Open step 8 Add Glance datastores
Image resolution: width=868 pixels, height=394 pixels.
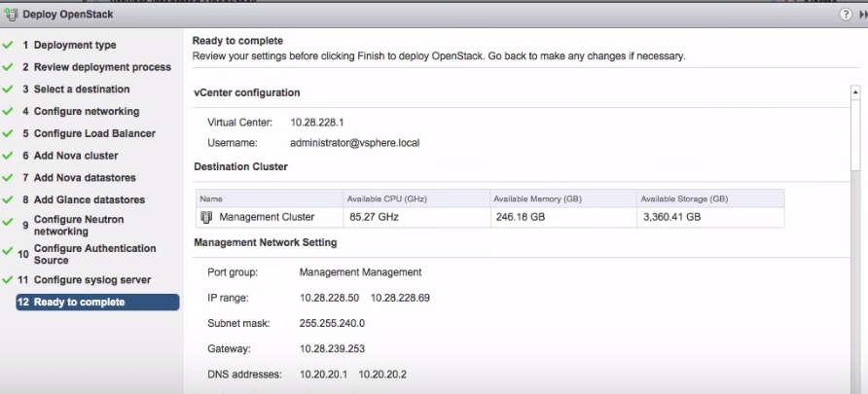click(x=89, y=200)
